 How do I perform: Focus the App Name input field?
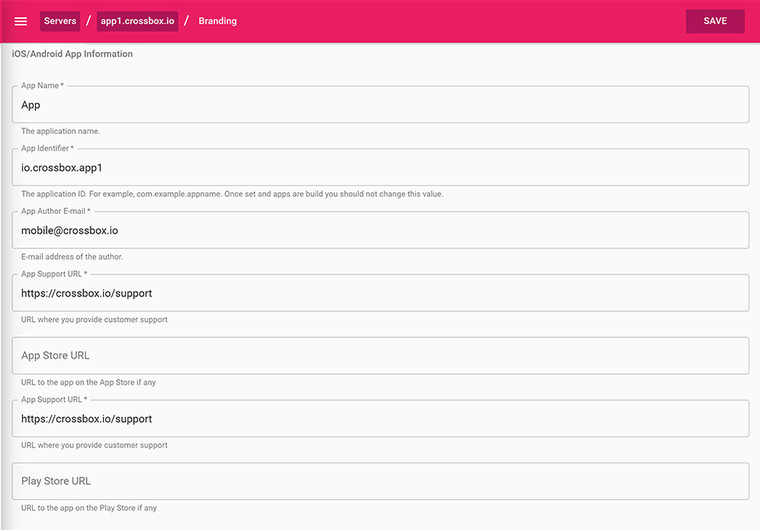(x=380, y=105)
